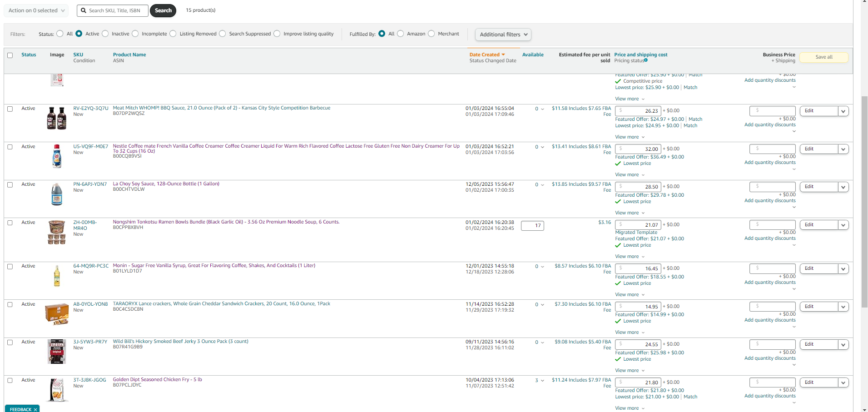Open Edit dropdown arrow for Meat Mitch row
The image size is (868, 412).
click(843, 111)
